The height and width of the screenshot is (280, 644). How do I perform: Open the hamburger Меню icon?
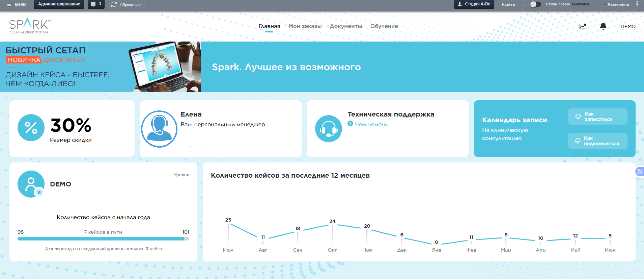pyautogui.click(x=9, y=4)
